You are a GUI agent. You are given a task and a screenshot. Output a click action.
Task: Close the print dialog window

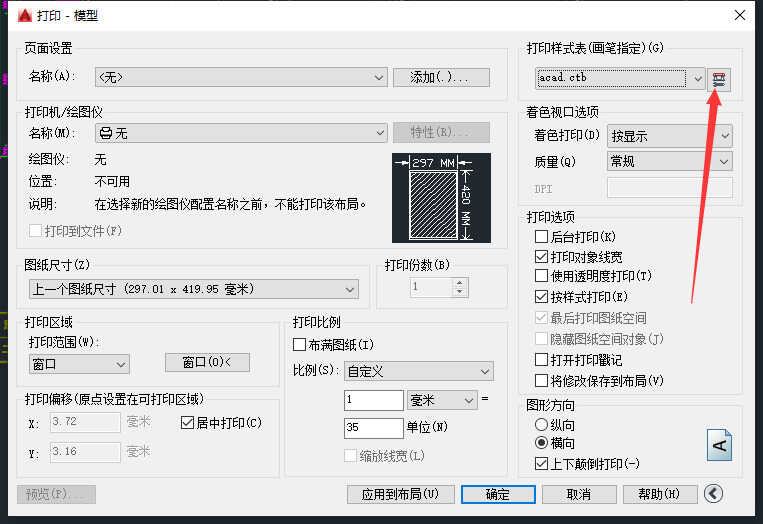click(x=738, y=15)
